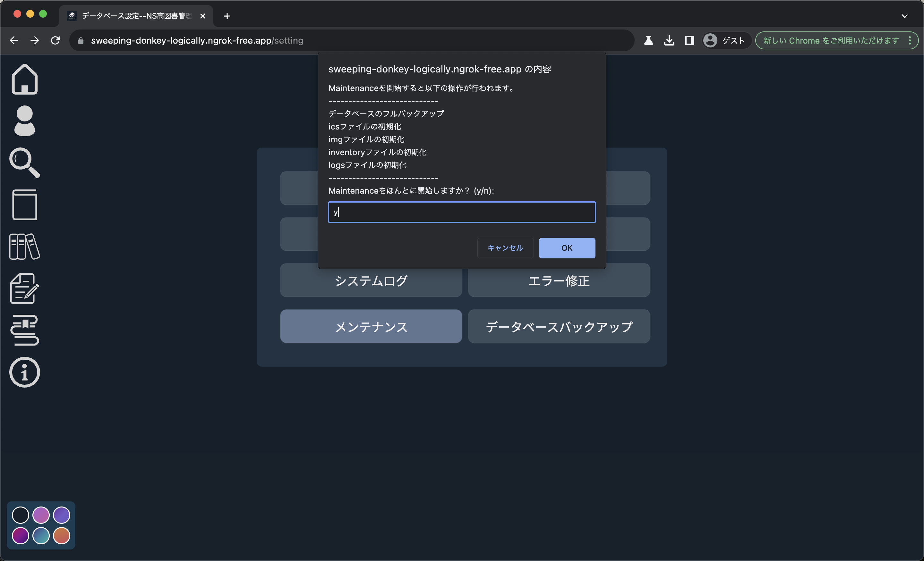Open the ゲスト profile menu

[725, 40]
